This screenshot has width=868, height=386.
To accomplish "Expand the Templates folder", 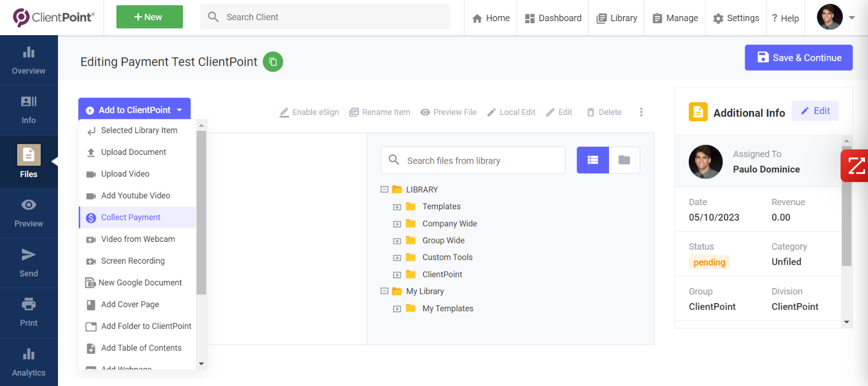I will pos(397,207).
